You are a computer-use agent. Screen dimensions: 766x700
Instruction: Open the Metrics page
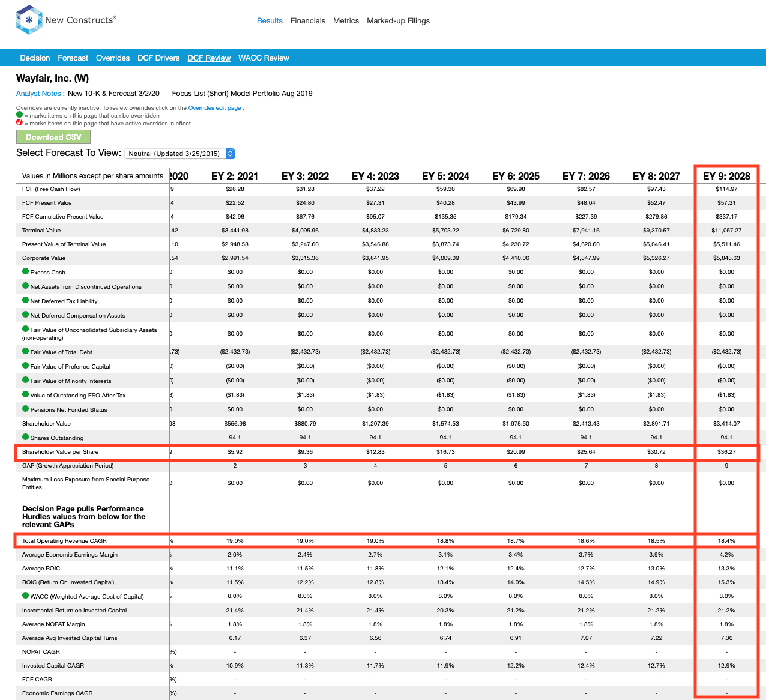[x=346, y=21]
